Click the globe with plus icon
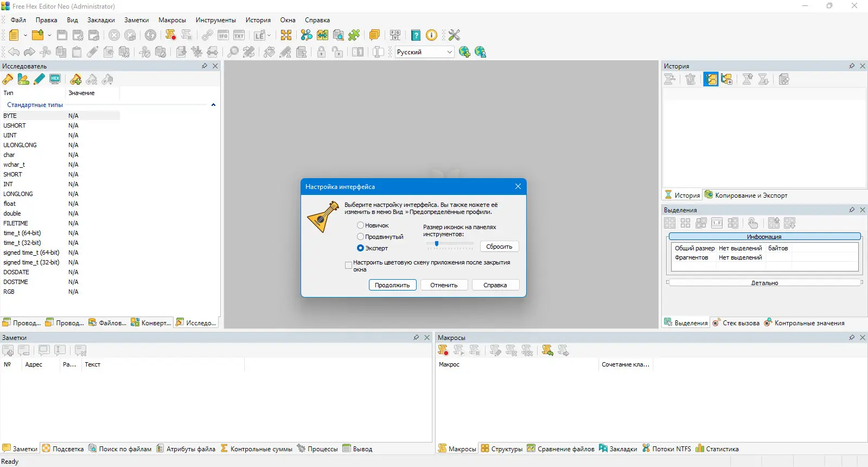Viewport: 868px width, 467px height. [464, 52]
